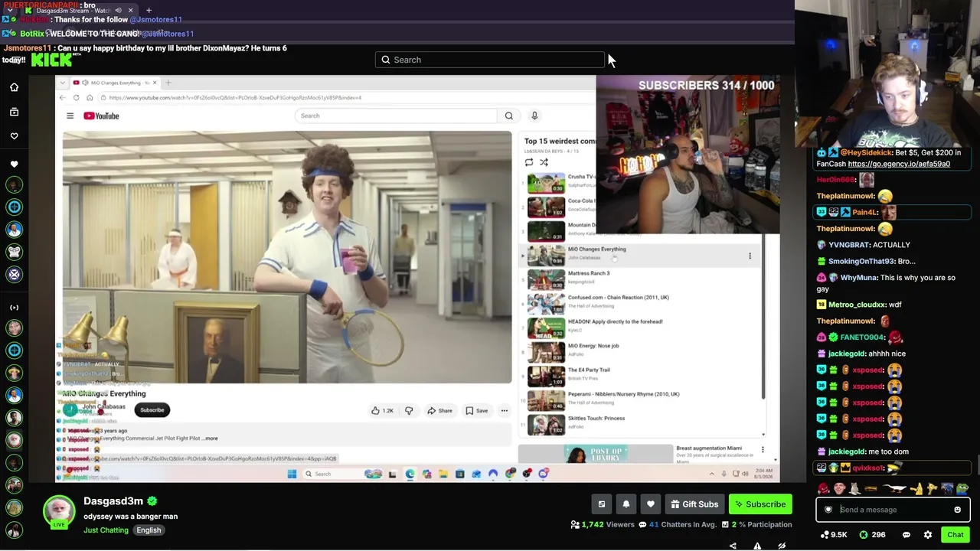Open the Browse icon in Kick sidebar
This screenshot has width=980, height=551.
[x=14, y=112]
